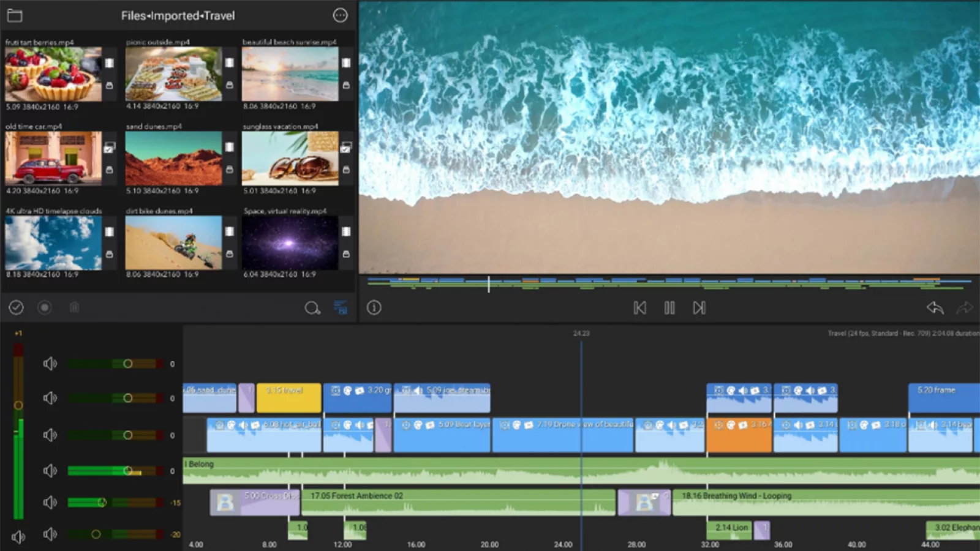The width and height of the screenshot is (980, 551).
Task: Click the trash delete icon
Action: click(74, 307)
